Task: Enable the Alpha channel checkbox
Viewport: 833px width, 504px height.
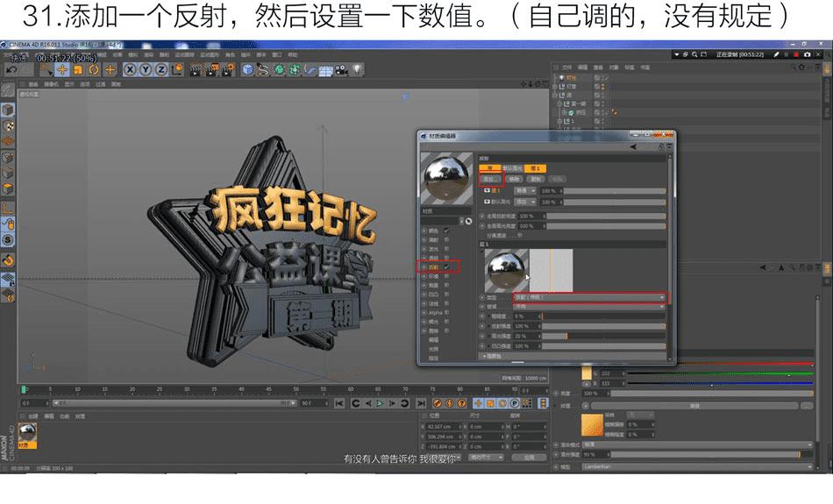Action: click(447, 312)
